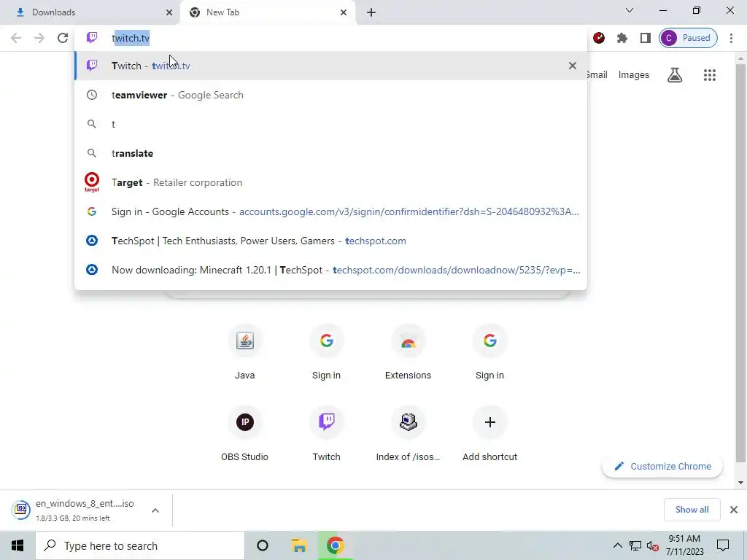Open File Explorer from taskbar

(x=299, y=545)
